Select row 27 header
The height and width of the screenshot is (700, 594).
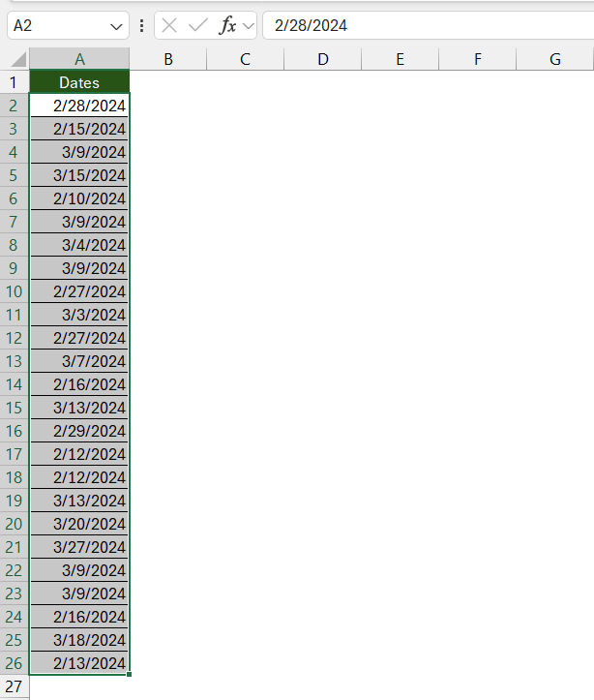tap(14, 686)
